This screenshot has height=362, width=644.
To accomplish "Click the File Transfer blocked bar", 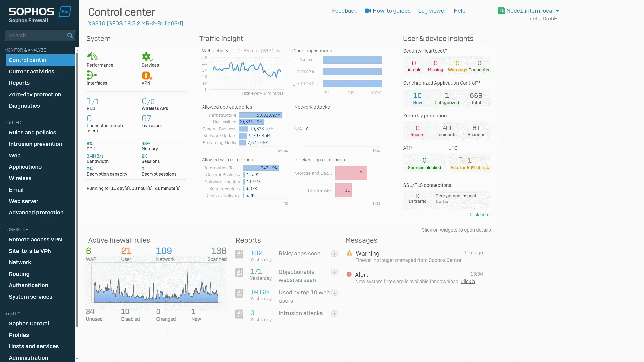I will 343,190.
